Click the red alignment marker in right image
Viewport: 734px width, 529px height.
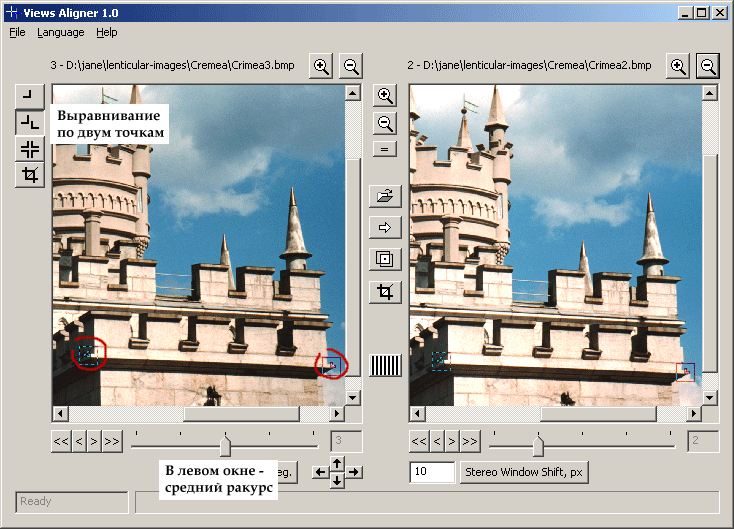(x=685, y=372)
